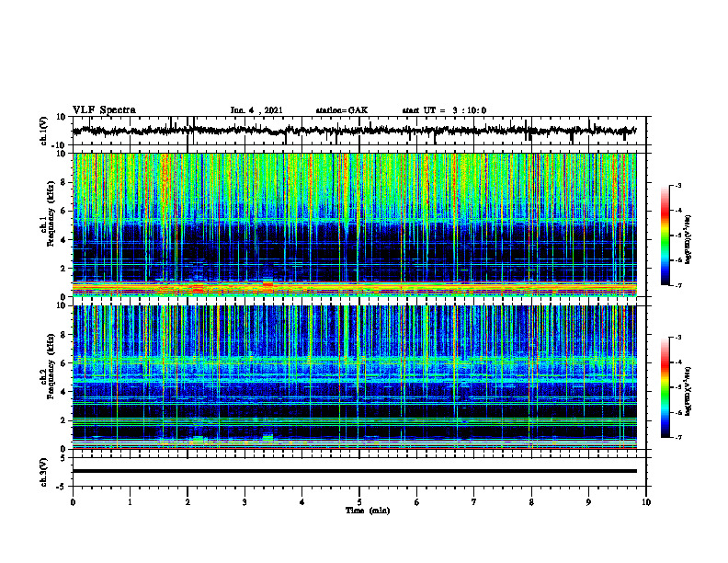
Task: Click time axis tick label '4'
Action: (302, 502)
